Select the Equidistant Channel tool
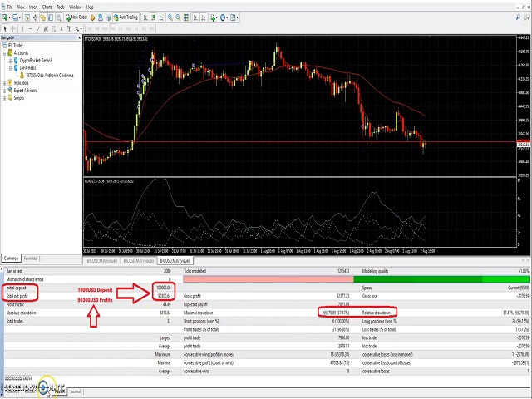 click(x=46, y=29)
